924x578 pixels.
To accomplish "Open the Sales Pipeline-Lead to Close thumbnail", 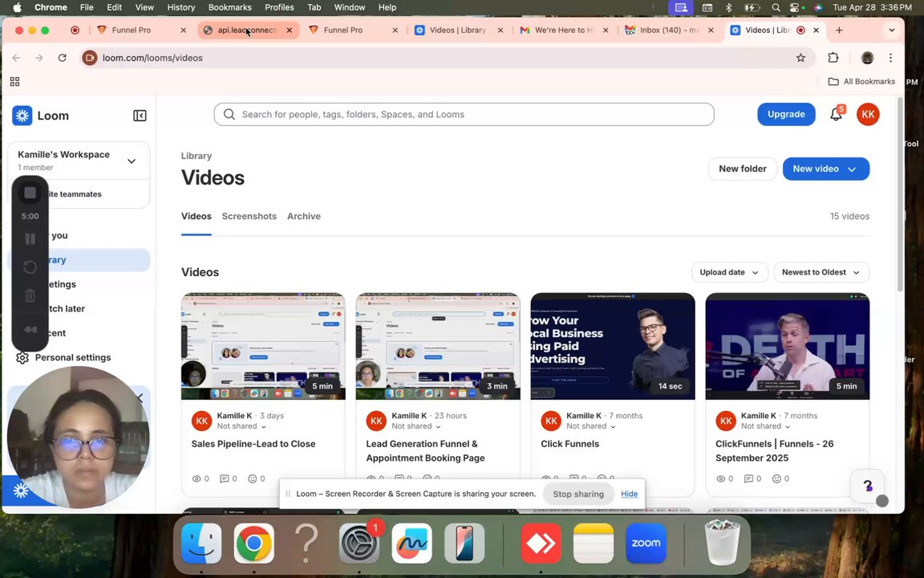I will click(263, 346).
